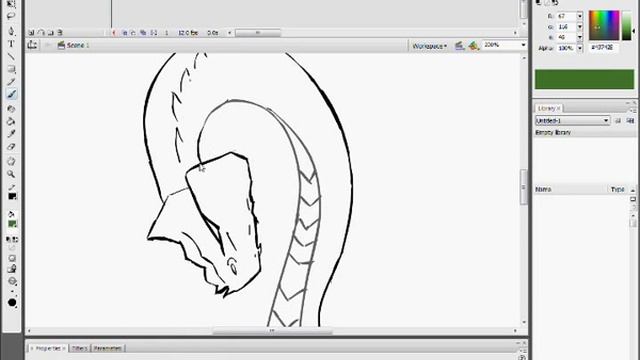
Task: Click the Edit Symbols icon near zoom box
Action: (473, 46)
